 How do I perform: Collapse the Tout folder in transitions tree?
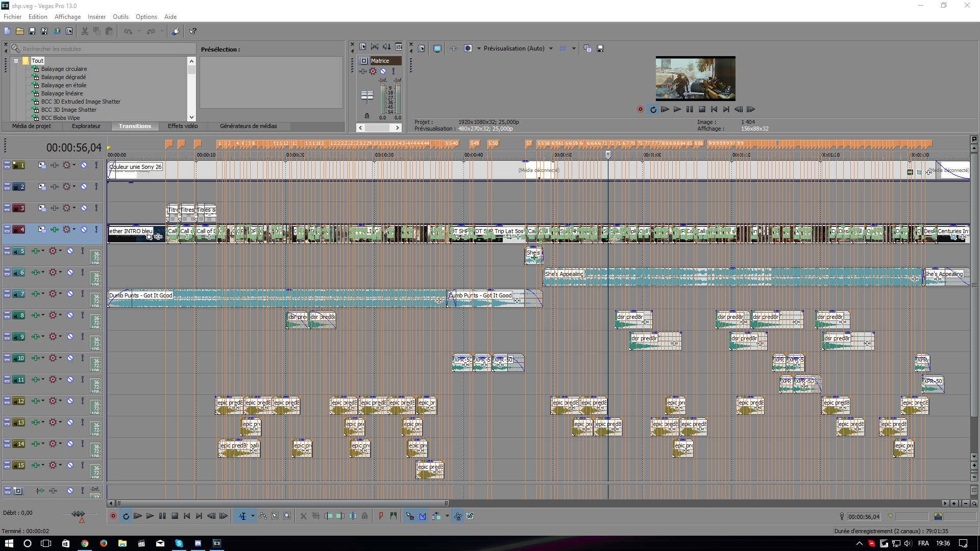click(x=16, y=61)
